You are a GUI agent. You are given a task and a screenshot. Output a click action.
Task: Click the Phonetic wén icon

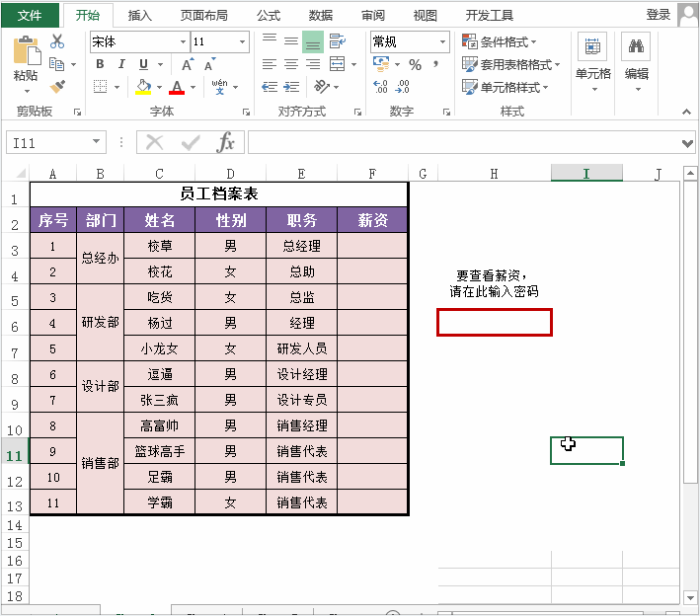219,87
